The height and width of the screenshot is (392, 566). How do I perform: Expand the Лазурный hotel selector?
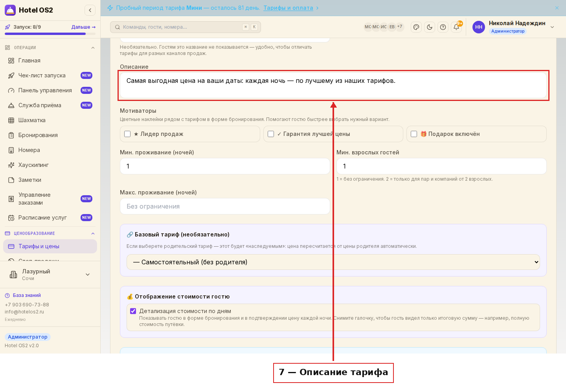pyautogui.click(x=50, y=275)
